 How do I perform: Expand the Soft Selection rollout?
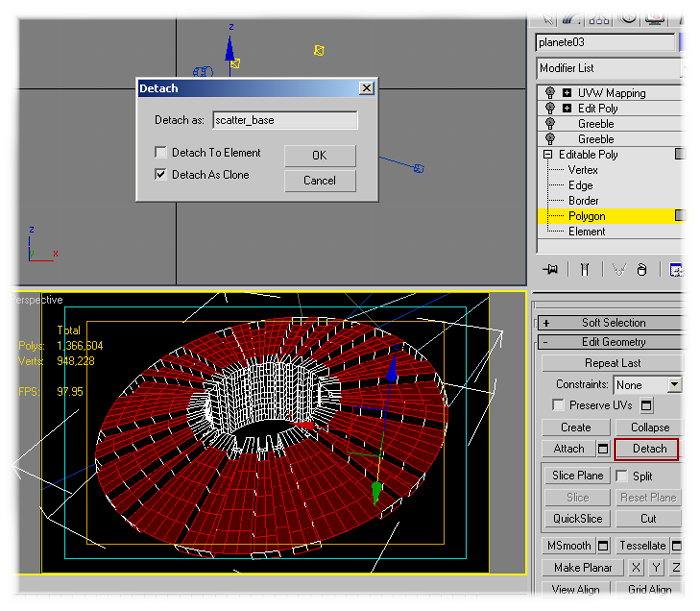coord(546,323)
